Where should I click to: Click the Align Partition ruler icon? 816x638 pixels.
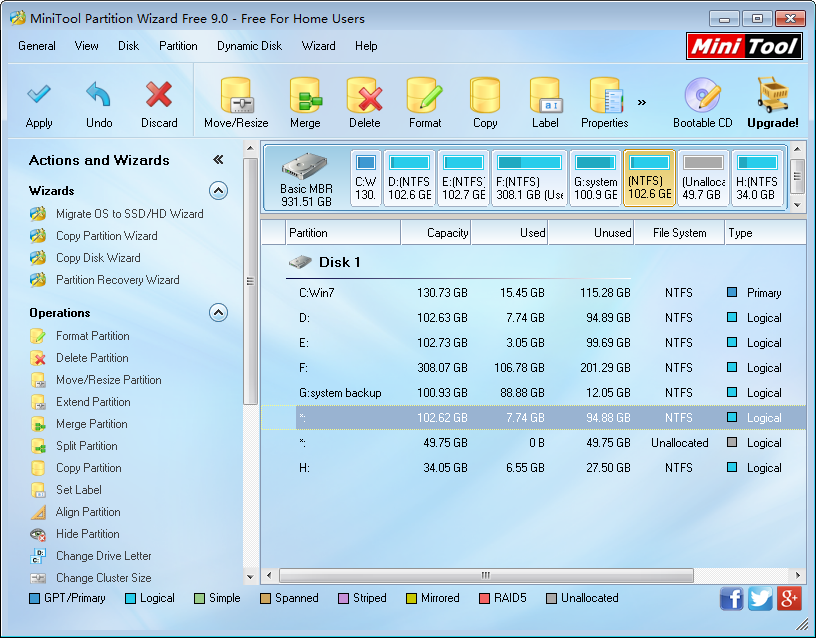38,512
